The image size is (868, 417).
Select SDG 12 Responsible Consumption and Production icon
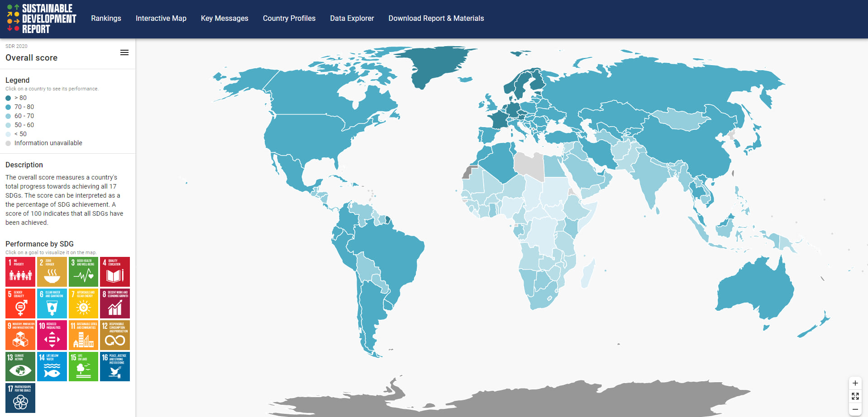pos(114,335)
